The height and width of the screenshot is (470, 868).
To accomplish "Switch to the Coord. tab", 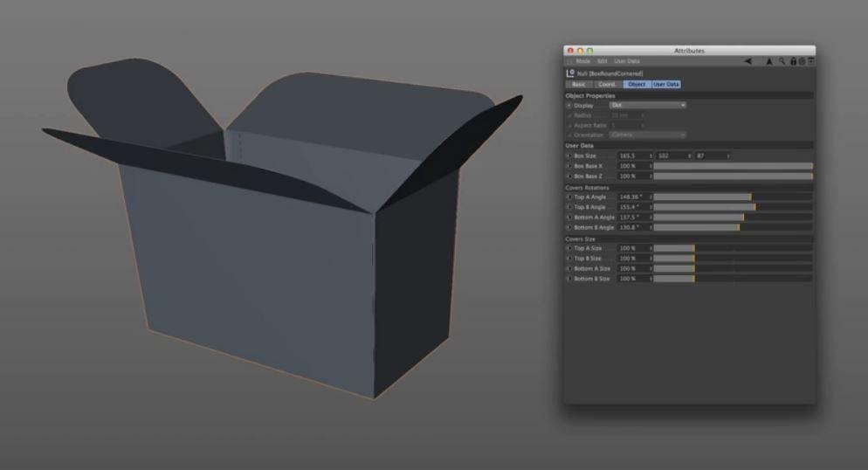I will point(609,84).
